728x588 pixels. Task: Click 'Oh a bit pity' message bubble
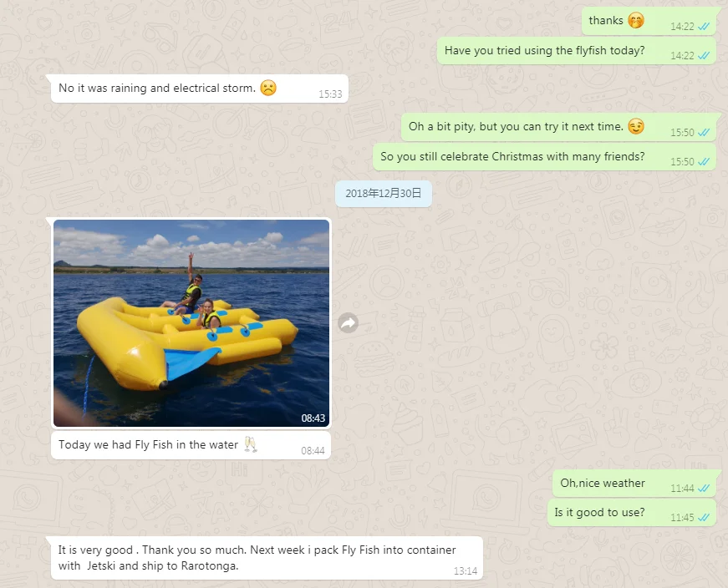[x=558, y=127]
